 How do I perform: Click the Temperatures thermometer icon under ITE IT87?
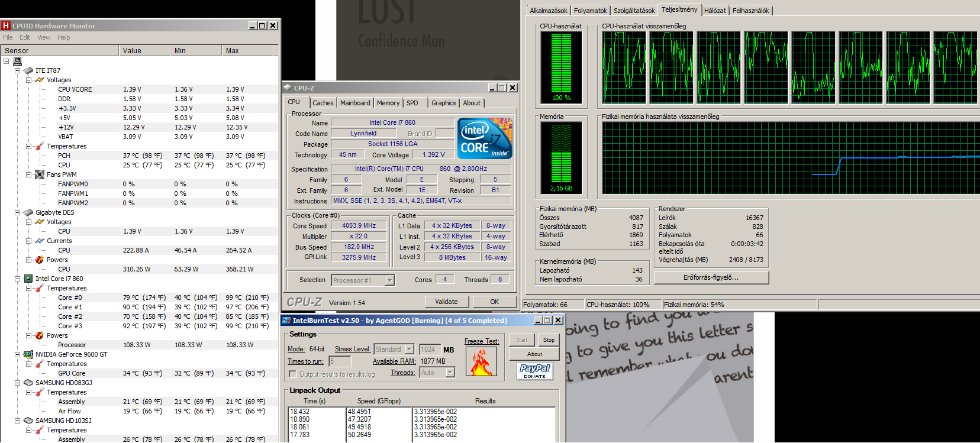[x=40, y=146]
